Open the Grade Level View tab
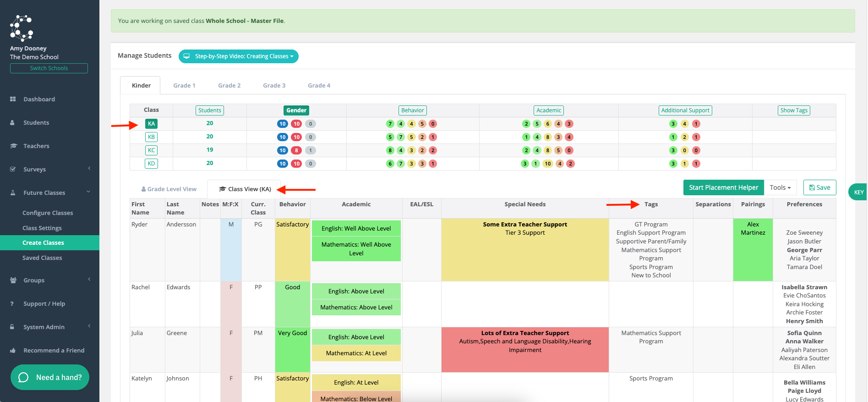Screen dimensions: 868x402 (x=169, y=189)
